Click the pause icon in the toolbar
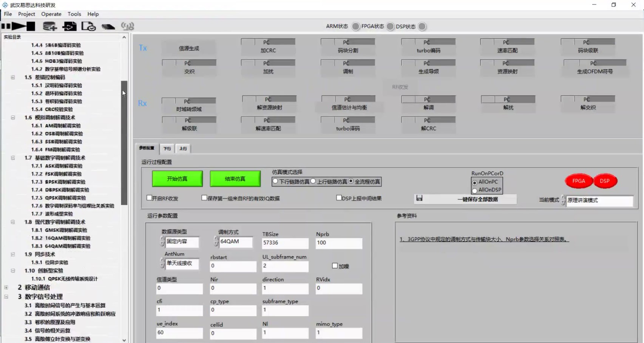This screenshot has width=644, height=343. [6, 26]
